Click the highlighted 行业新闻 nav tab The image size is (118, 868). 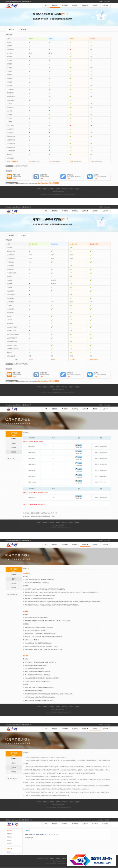click(105, 824)
